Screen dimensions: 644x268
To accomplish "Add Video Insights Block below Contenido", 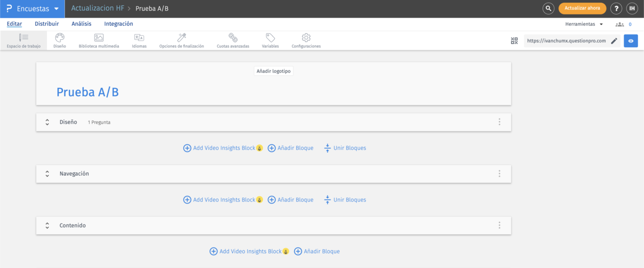I will point(249,251).
